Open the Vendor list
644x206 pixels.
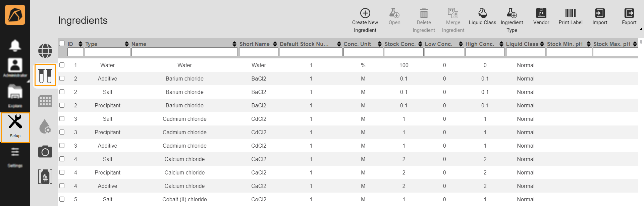click(x=541, y=13)
